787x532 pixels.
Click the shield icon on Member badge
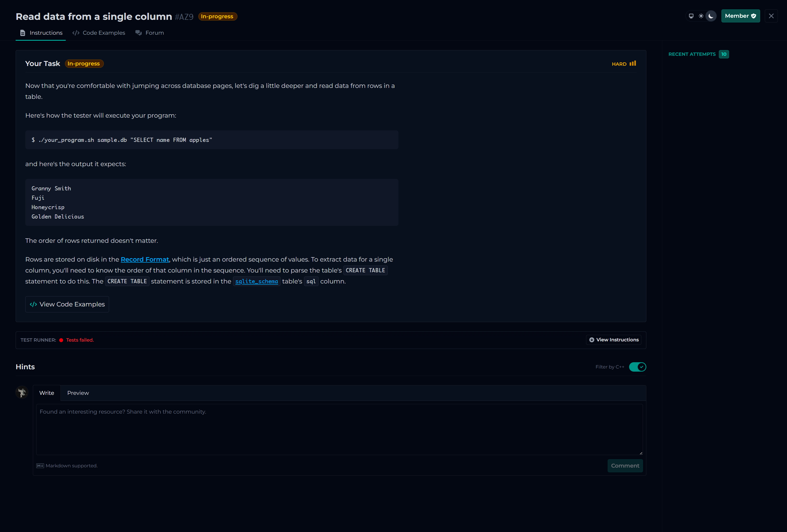(754, 16)
